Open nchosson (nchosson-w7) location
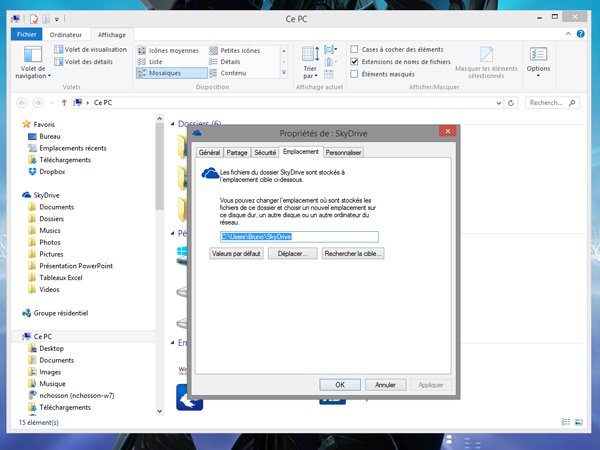 point(71,396)
